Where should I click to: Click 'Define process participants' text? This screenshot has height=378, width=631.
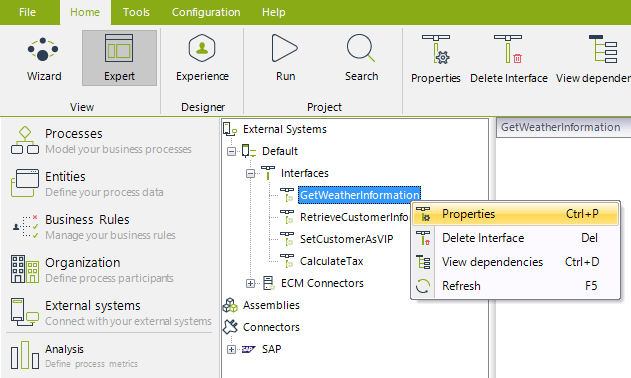[x=109, y=278]
